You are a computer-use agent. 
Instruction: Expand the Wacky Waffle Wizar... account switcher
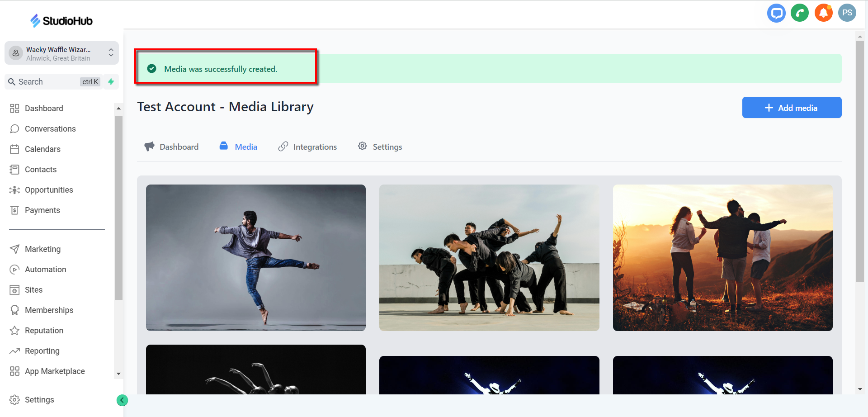tap(61, 53)
